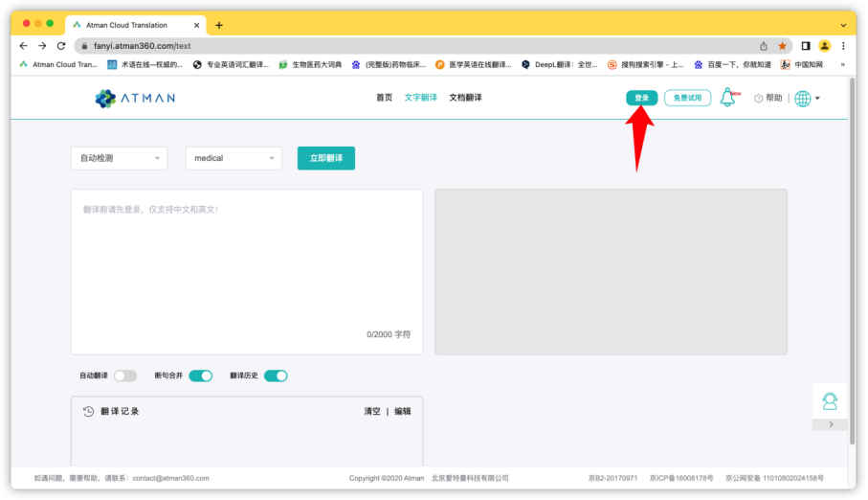The width and height of the screenshot is (868, 500).
Task: Select the 文字翻译 nav item
Action: pyautogui.click(x=421, y=98)
